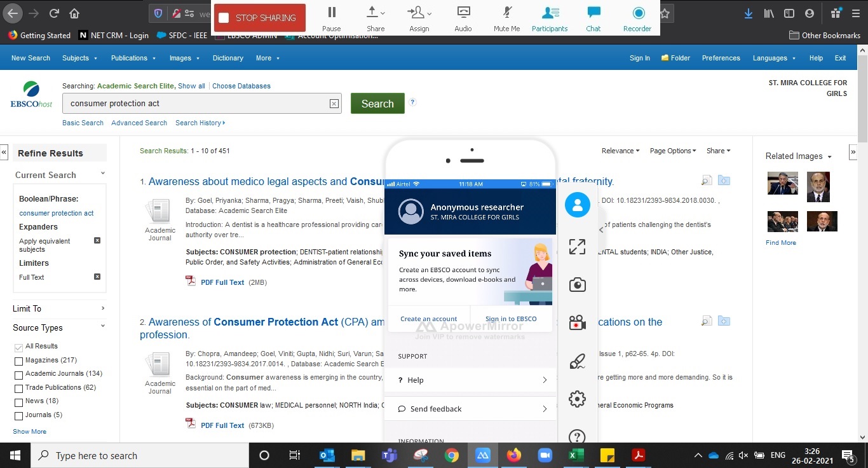
Task: Enable the Academic Journals (134) filter
Action: [x=19, y=375]
